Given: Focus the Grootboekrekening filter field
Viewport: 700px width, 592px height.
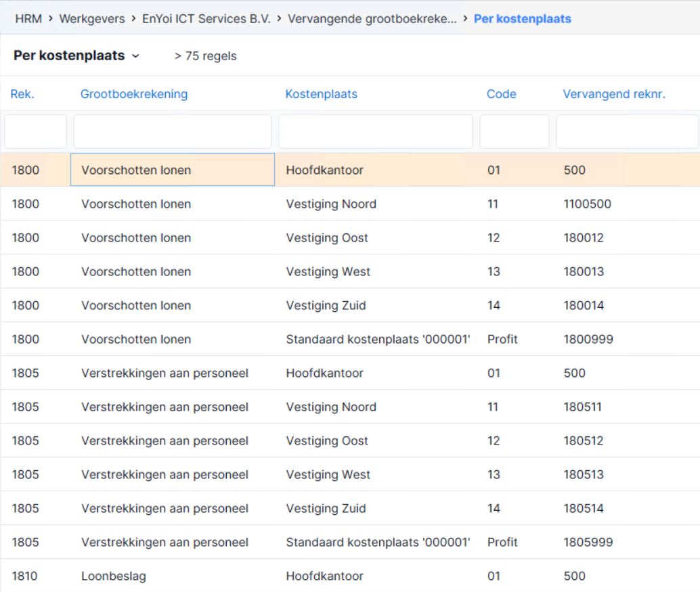Looking at the screenshot, I should tap(173, 132).
